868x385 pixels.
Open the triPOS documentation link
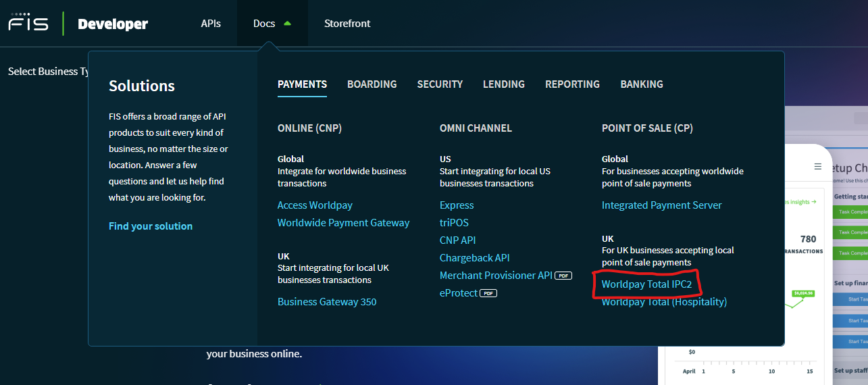454,223
